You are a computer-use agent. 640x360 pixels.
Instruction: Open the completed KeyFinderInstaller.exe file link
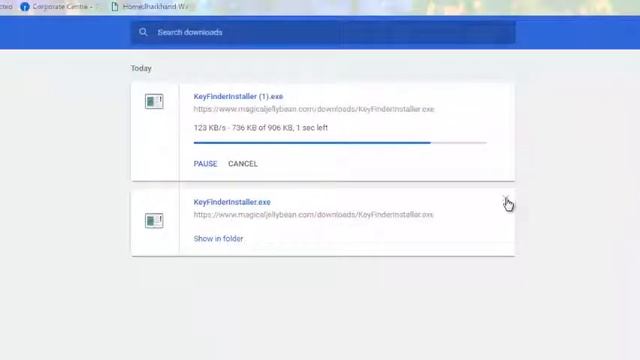232,202
